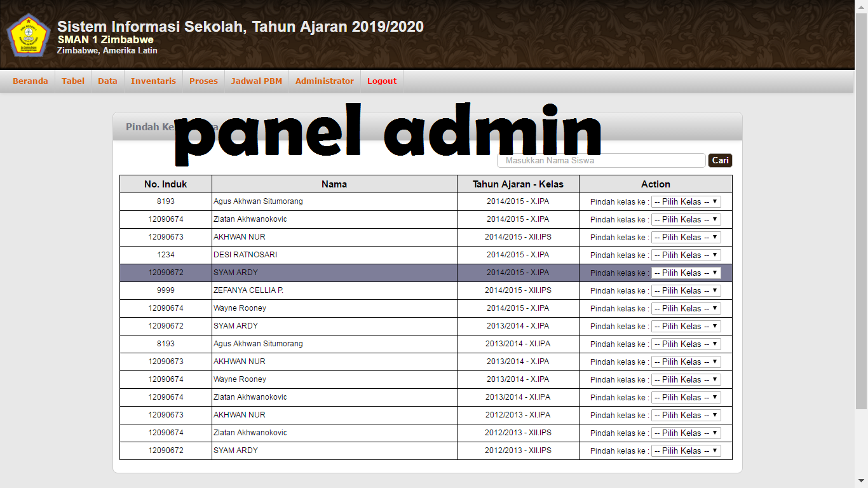This screenshot has height=488, width=868.
Task: Open the Tabel menu item
Action: tap(73, 81)
